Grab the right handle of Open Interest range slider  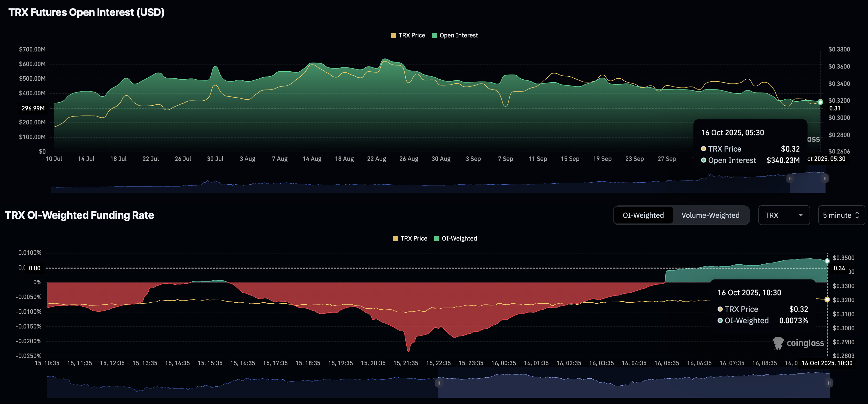pos(825,178)
